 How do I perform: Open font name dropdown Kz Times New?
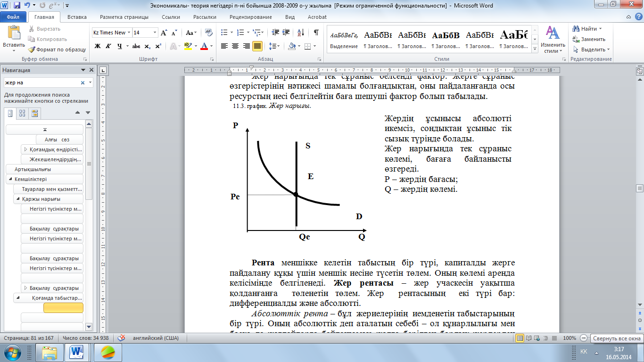128,33
